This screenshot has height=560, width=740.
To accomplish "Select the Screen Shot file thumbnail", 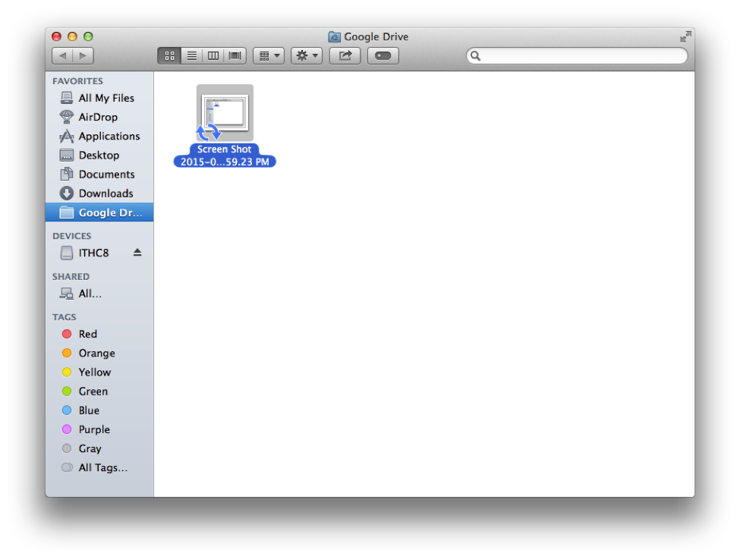I will tap(225, 112).
